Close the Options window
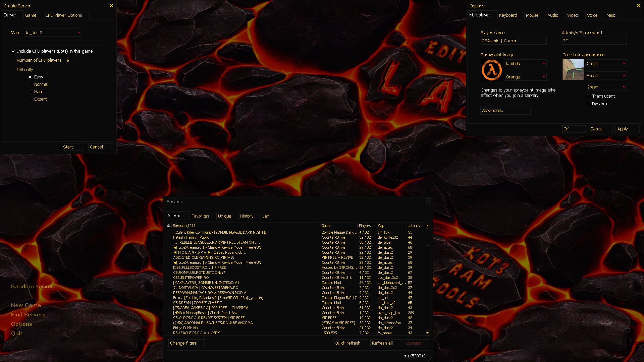 (638, 6)
